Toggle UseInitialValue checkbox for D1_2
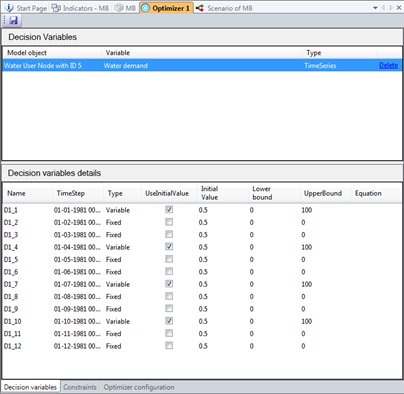Screen dimensions: 404x394 [x=169, y=222]
